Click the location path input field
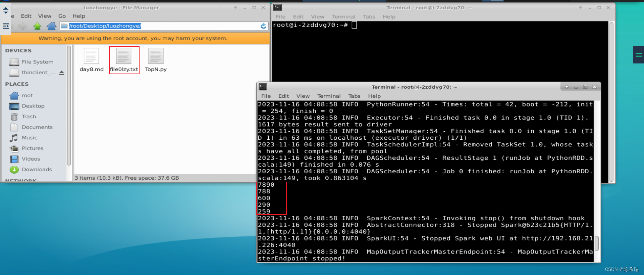Screen dimensions: 644x275 point(164,26)
